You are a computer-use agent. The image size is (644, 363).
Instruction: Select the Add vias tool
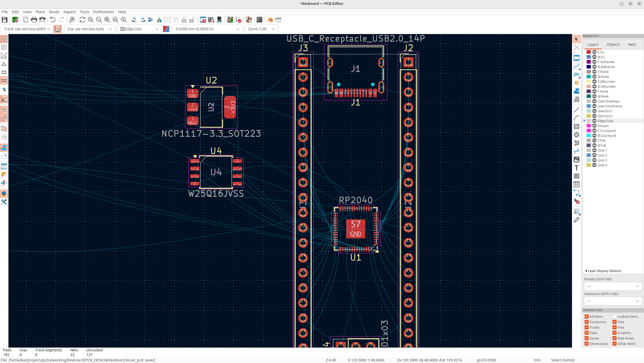[x=577, y=83]
